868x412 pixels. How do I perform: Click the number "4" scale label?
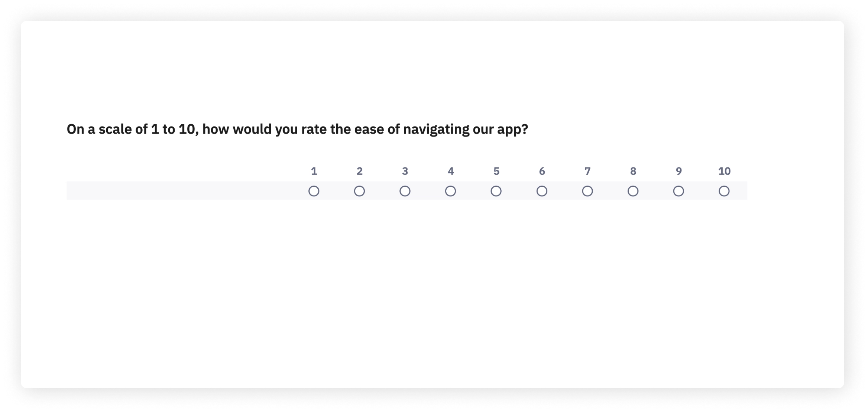451,171
